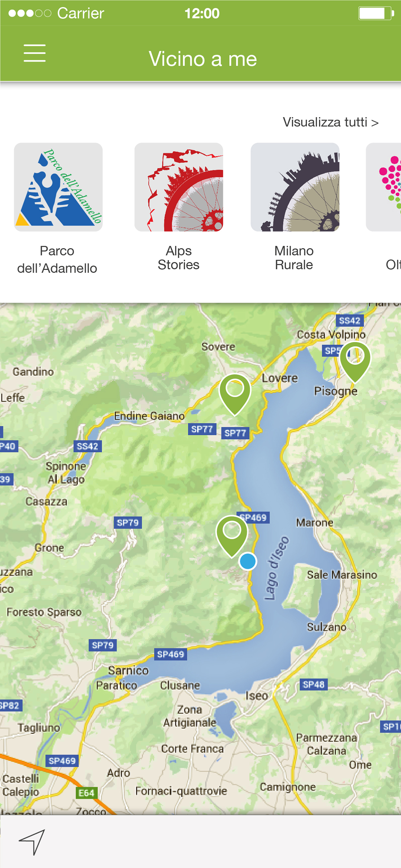Click the Iseo town label on map

pyautogui.click(x=256, y=696)
